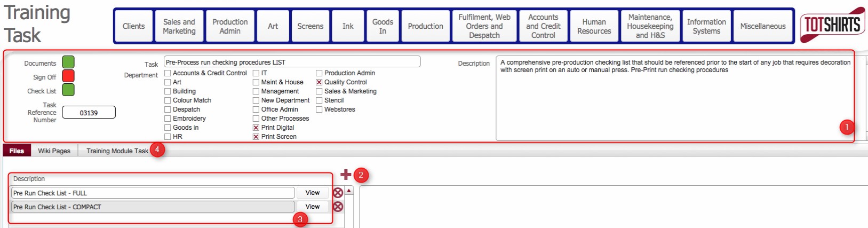Image resolution: width=868 pixels, height=228 pixels.
Task: Open the Sales and Marketing menu
Action: [x=179, y=26]
